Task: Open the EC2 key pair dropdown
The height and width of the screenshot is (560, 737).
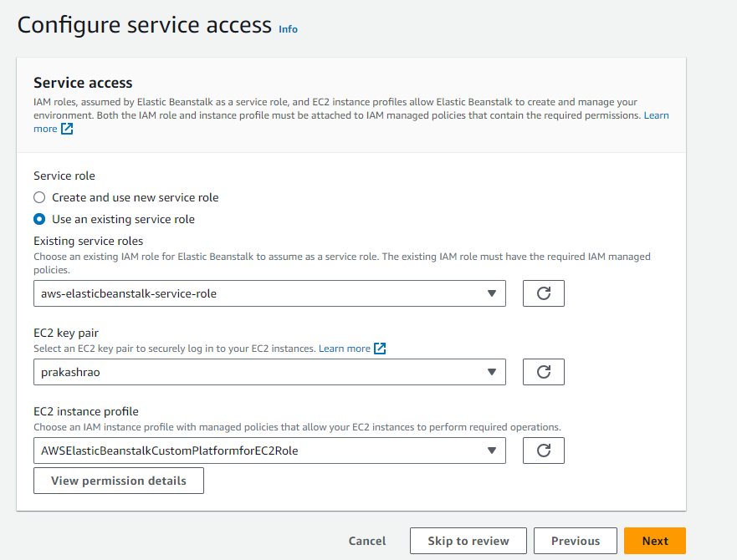Action: point(269,372)
